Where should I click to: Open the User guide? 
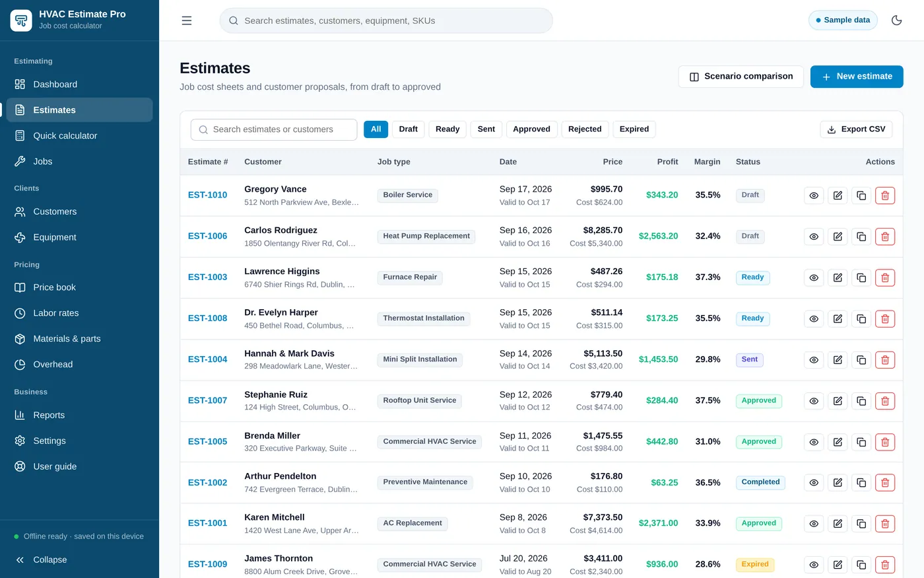[x=79, y=466]
